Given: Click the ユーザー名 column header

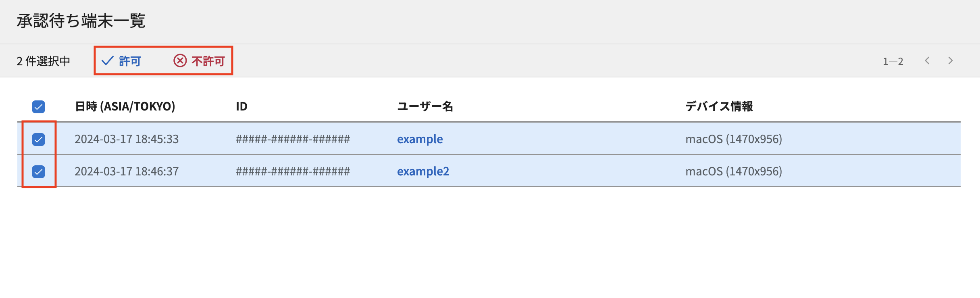Looking at the screenshot, I should tap(425, 106).
